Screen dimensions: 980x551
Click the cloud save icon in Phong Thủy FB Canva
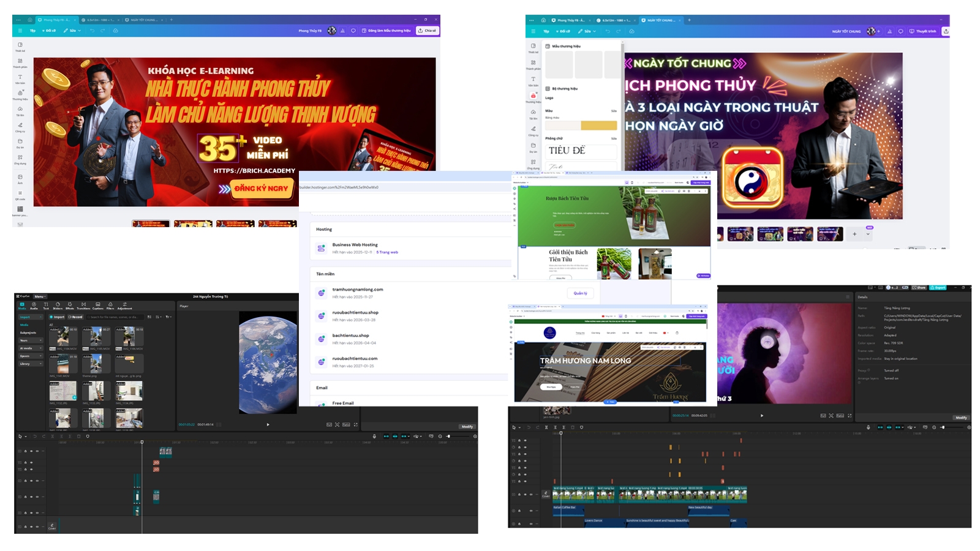tap(115, 31)
